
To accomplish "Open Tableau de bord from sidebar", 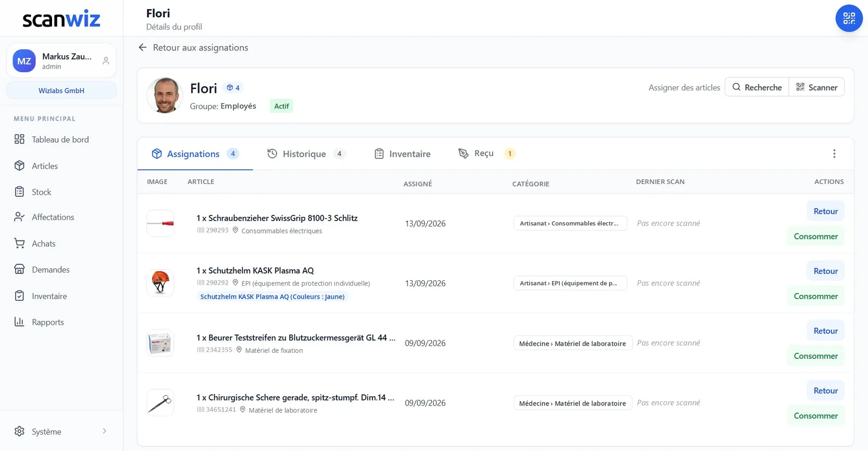I will coord(61,139).
